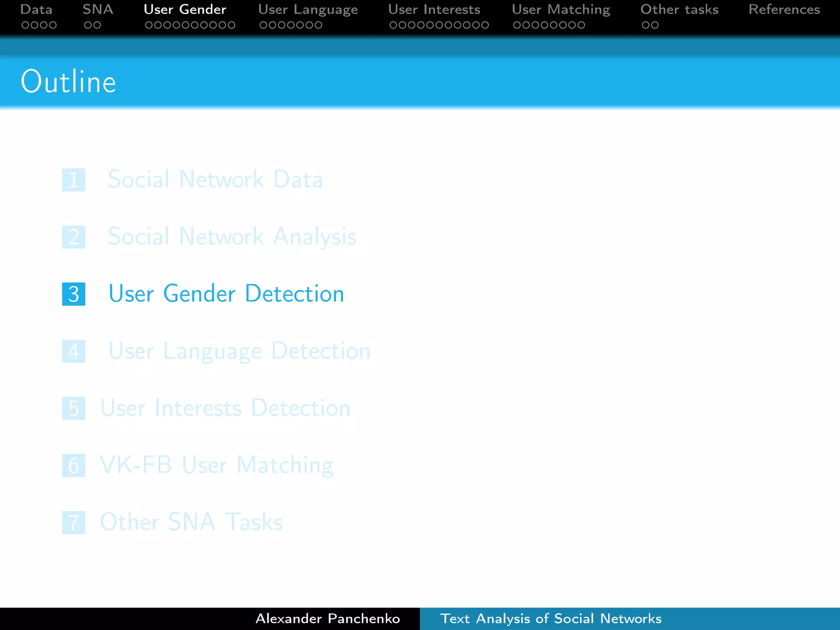840x630 pixels.
Task: Click the first slide dot under Data
Action: point(25,25)
